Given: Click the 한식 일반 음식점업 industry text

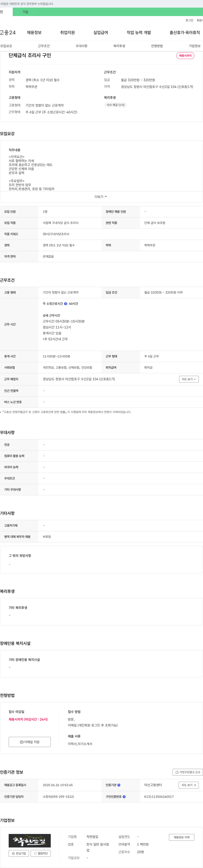Looking at the screenshot, I should [98, 847].
